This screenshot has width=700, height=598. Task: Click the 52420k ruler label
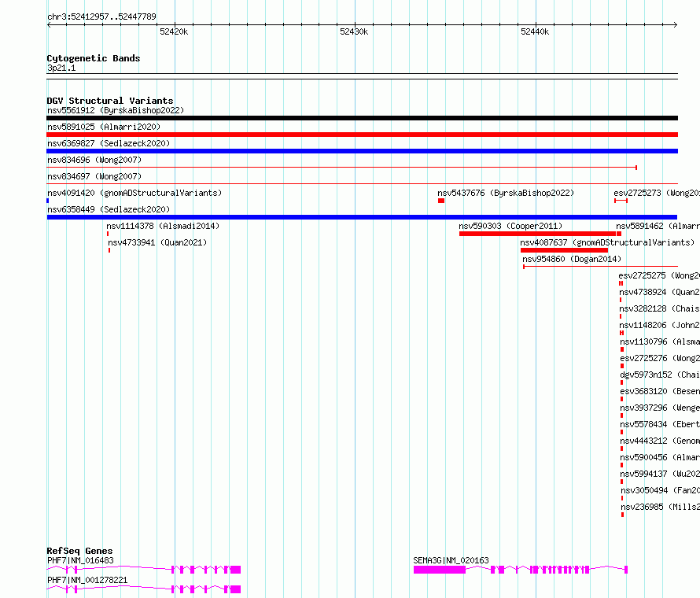pos(174,31)
